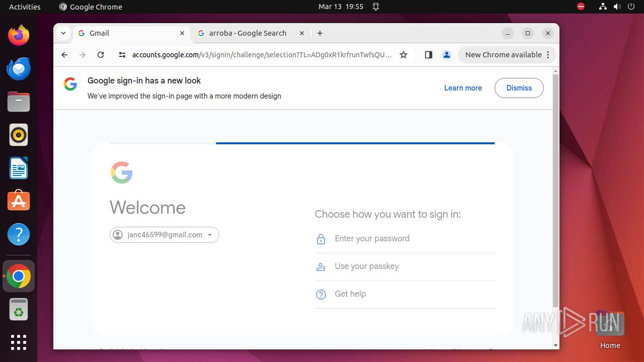The image size is (644, 362).
Task: Choose Enter your password option
Action: (x=406, y=239)
